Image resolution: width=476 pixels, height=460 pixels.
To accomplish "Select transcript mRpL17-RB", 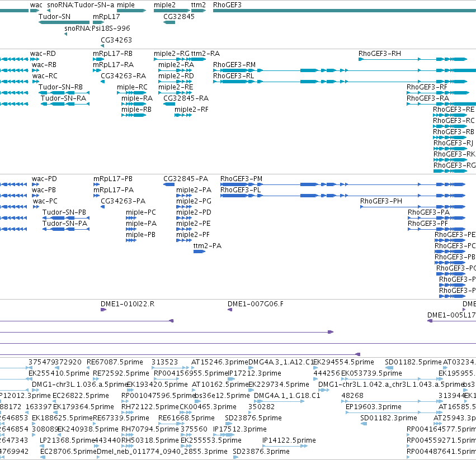I will (x=98, y=59).
